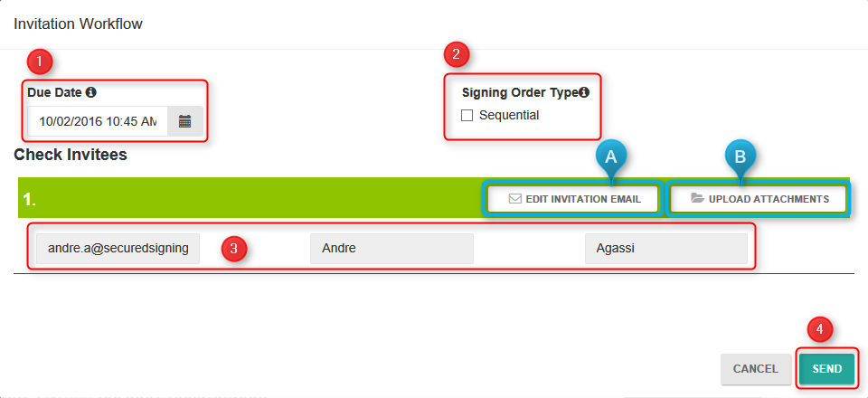Click the info icon next to Signing Order Type
The width and height of the screenshot is (868, 398).
[x=584, y=92]
